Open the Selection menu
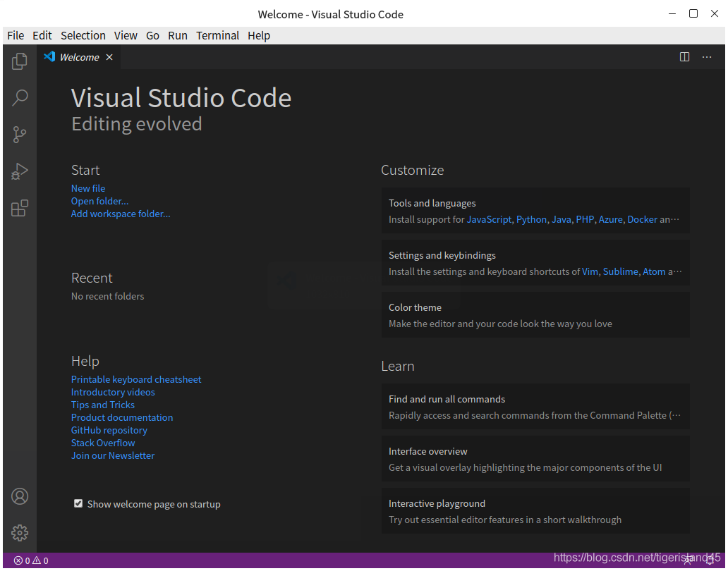 (x=83, y=35)
